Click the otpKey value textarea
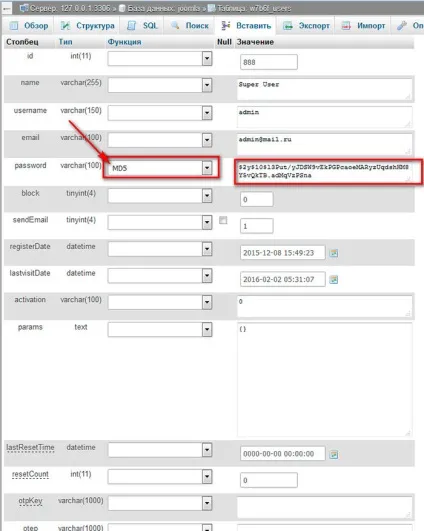Viewport: 424px width, 531px height. click(x=325, y=507)
